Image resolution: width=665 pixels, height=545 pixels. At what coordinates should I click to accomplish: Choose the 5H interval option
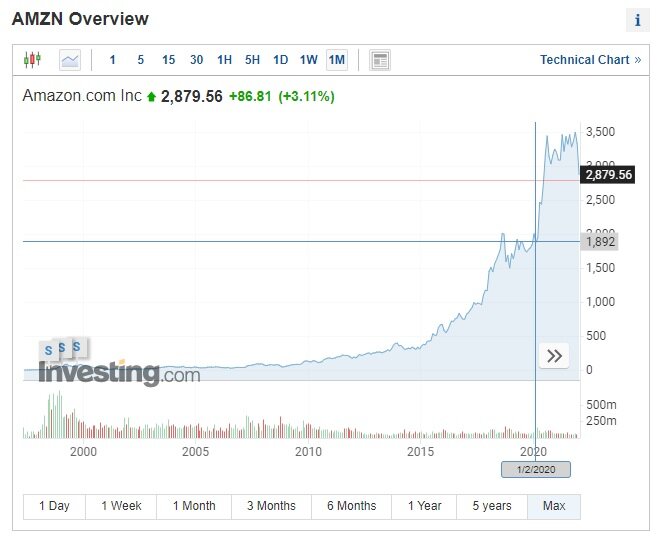(x=252, y=60)
